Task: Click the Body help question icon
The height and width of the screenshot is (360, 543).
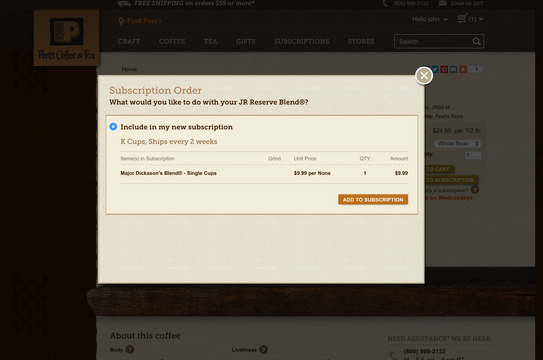Action: (130, 350)
